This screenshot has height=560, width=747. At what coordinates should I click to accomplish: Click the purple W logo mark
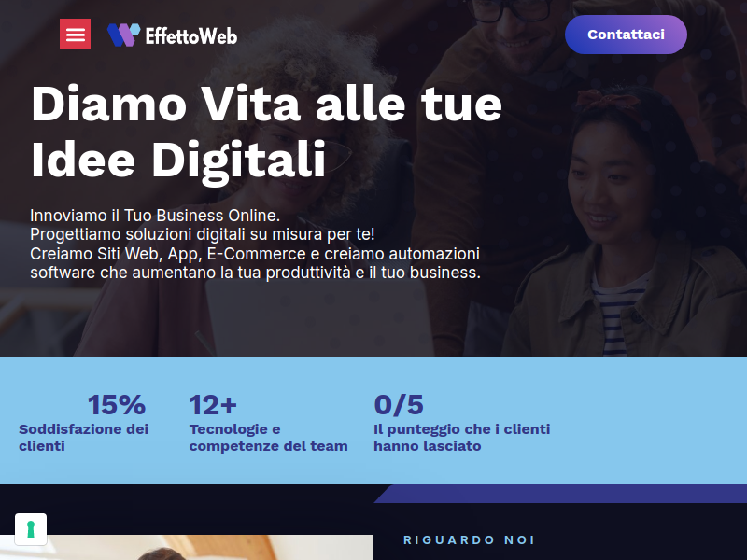123,35
